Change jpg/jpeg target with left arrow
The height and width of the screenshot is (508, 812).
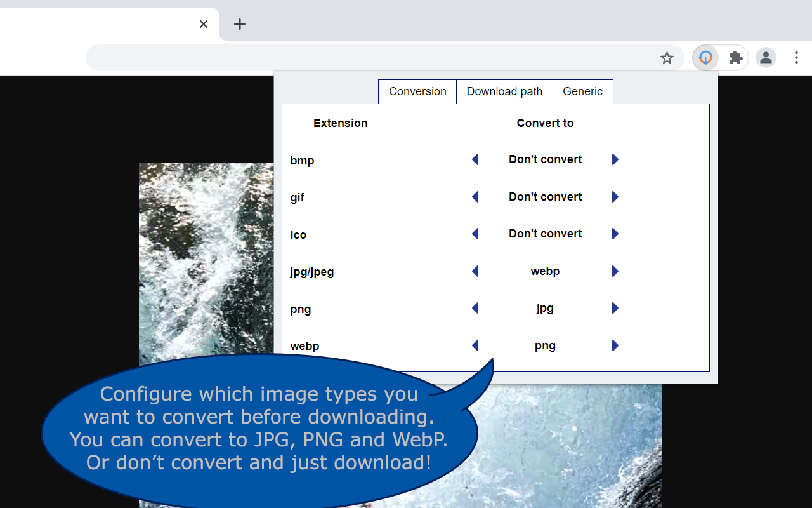[475, 271]
